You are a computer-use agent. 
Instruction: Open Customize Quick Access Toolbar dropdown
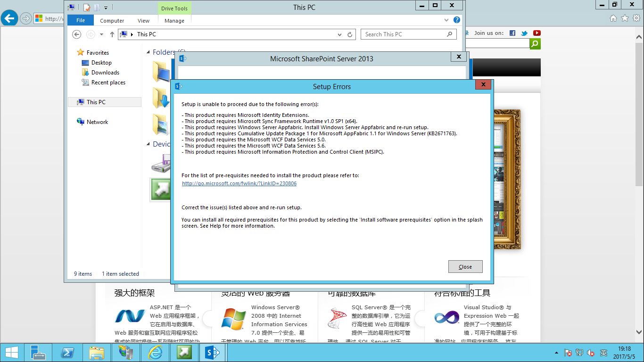click(106, 8)
